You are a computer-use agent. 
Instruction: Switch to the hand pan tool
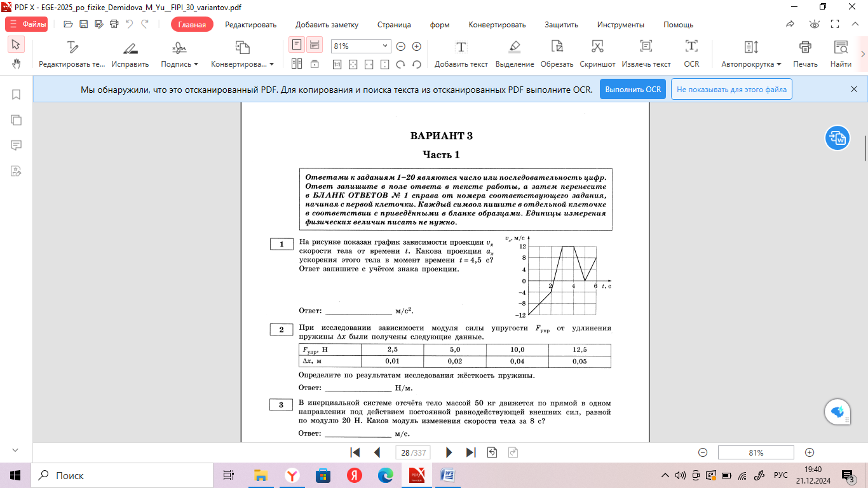[x=16, y=64]
